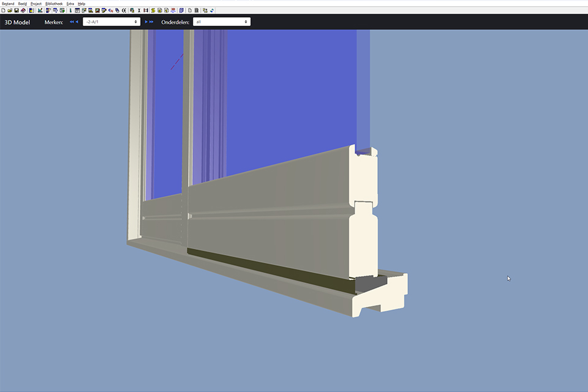The image size is (588, 392).
Task: Open the Bestand menu
Action: [x=8, y=4]
